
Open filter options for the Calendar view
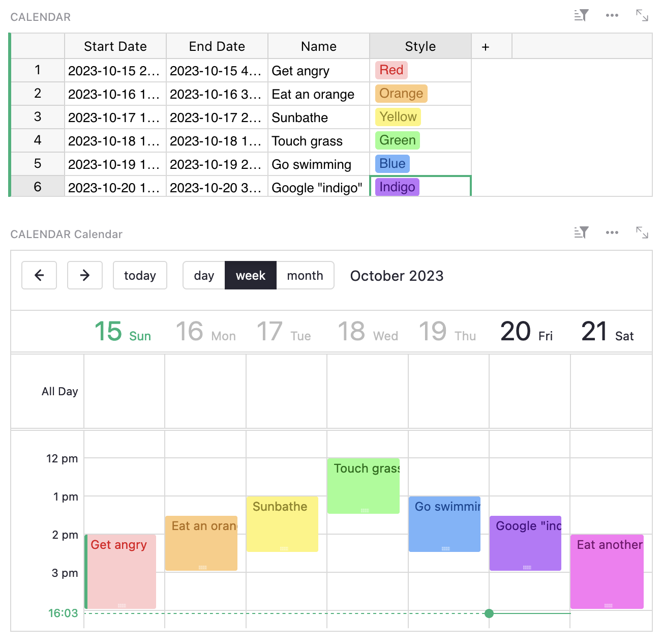coord(581,232)
